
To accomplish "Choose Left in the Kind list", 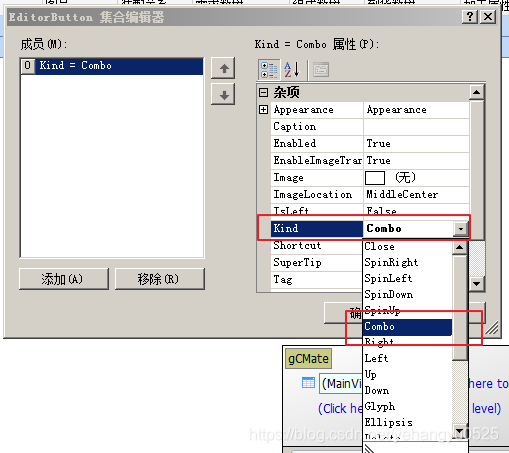I will coord(407,358).
